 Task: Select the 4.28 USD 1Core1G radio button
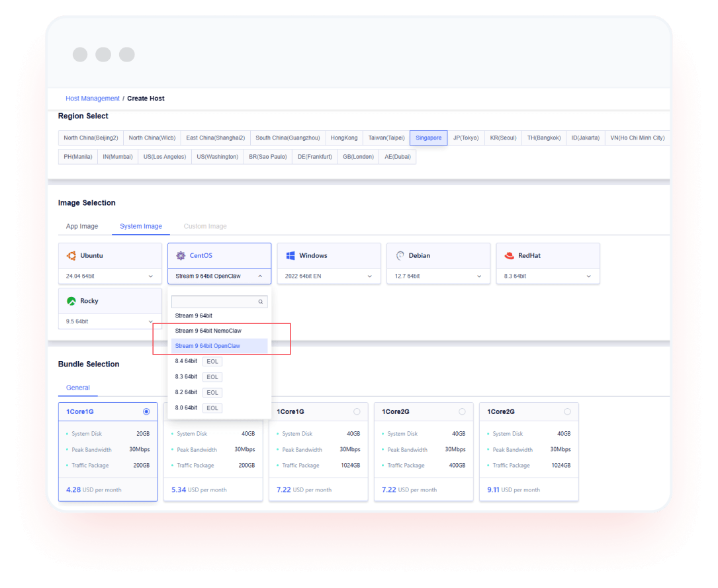click(x=146, y=411)
